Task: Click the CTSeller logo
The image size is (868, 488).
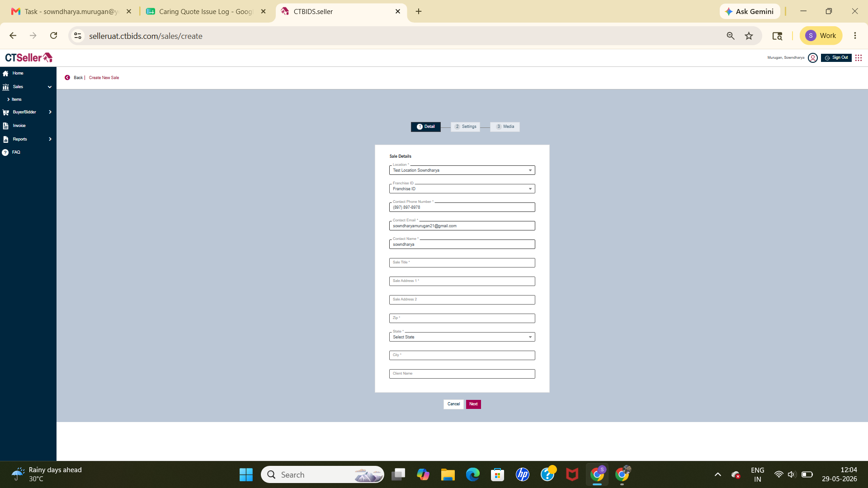Action: pyautogui.click(x=29, y=57)
